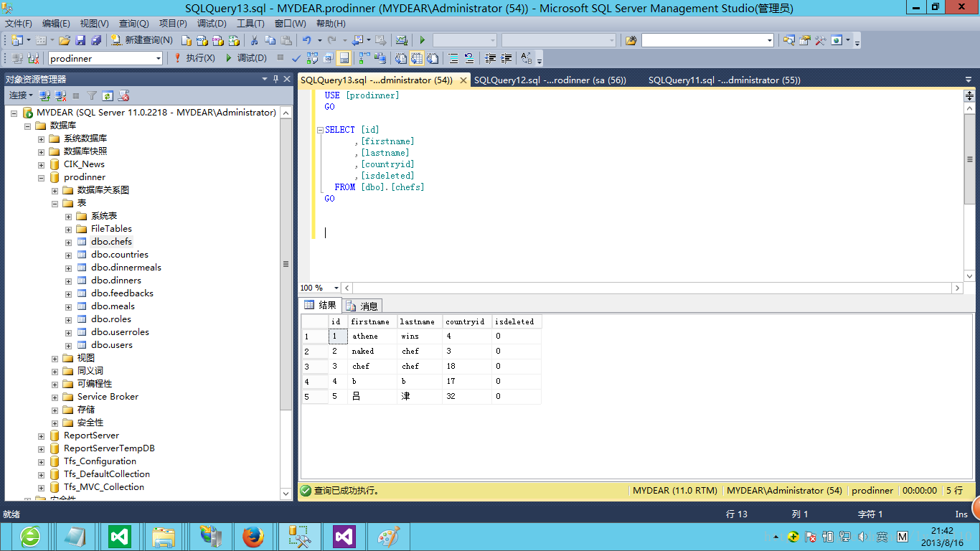Open Firefox from the taskbar

point(253,536)
